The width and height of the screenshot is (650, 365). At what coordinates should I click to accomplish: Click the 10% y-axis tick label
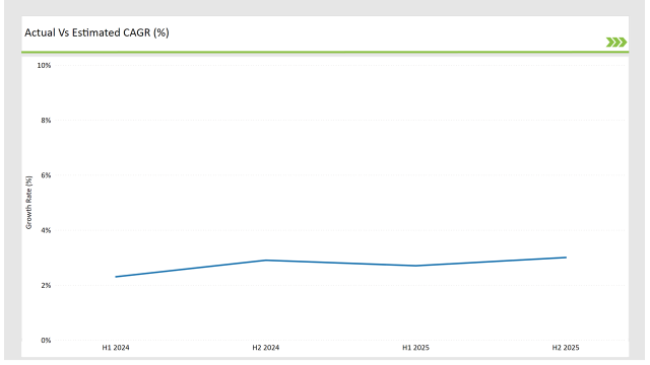pos(44,66)
